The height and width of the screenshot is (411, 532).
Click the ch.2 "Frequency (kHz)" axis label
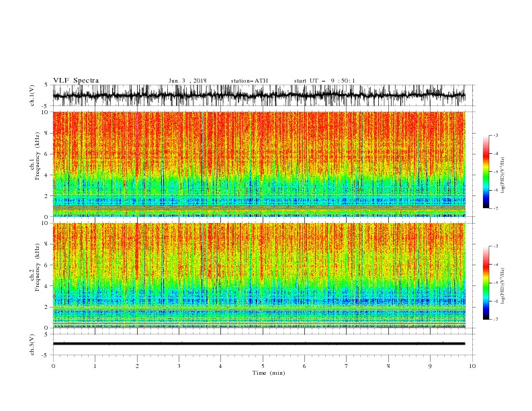click(x=38, y=267)
